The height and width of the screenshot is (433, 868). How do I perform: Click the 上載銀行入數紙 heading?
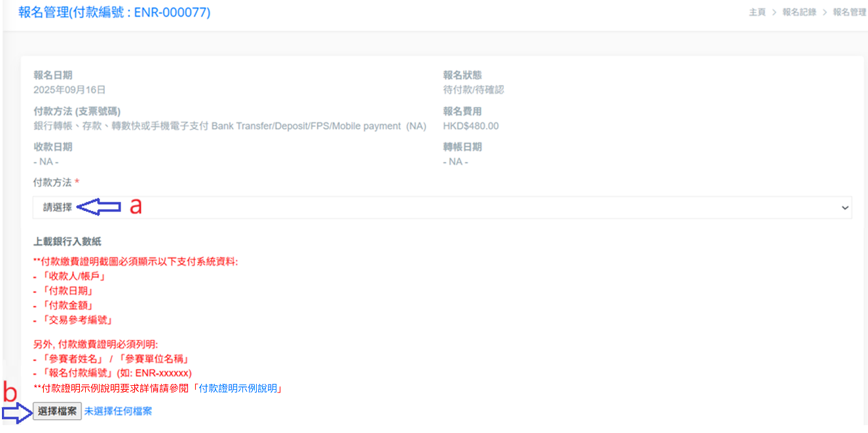67,242
